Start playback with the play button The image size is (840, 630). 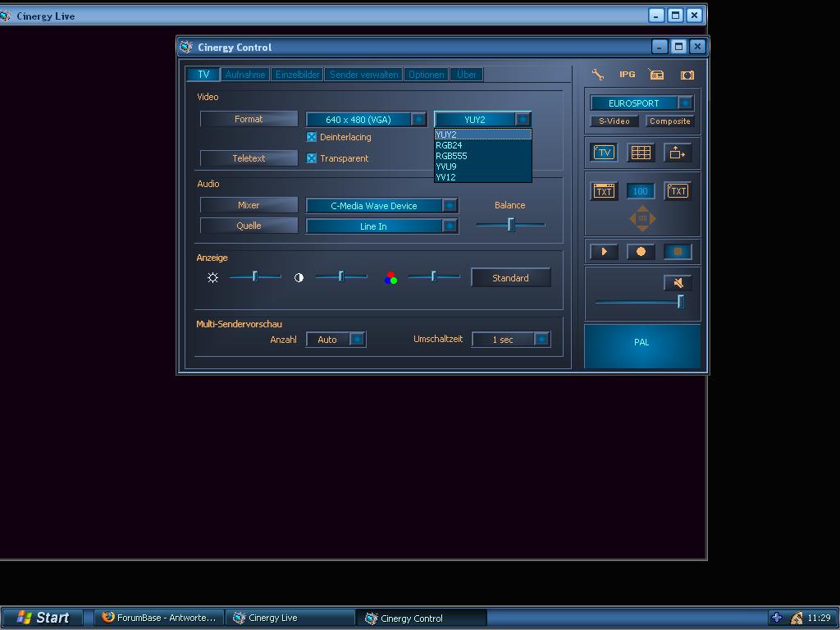pyautogui.click(x=604, y=252)
